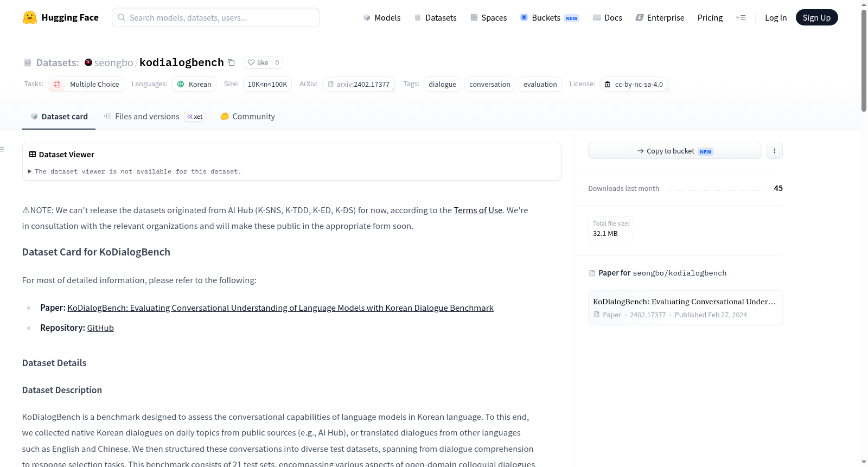Click the Hugging Face logo icon
This screenshot has width=868, height=467.
point(30,17)
